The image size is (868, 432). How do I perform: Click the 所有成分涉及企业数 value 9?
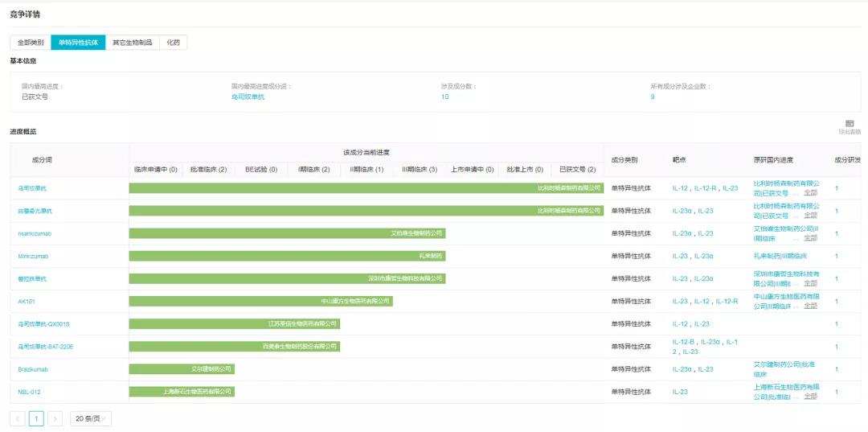653,97
